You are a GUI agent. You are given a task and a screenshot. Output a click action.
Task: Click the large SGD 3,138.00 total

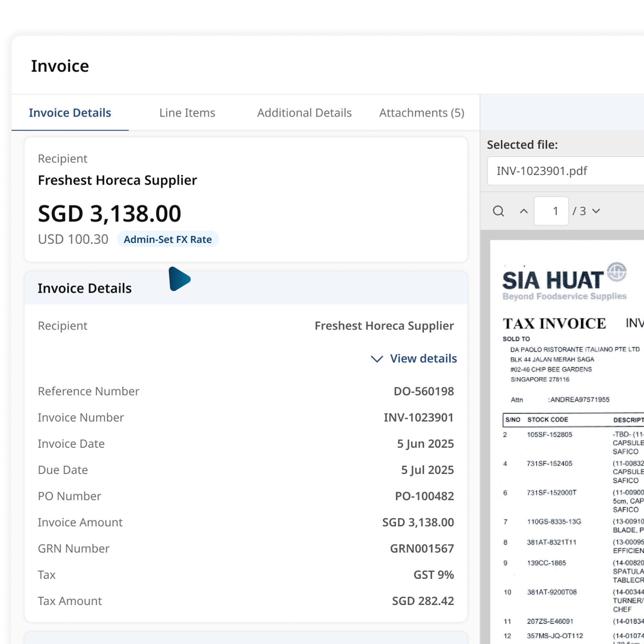[109, 213]
